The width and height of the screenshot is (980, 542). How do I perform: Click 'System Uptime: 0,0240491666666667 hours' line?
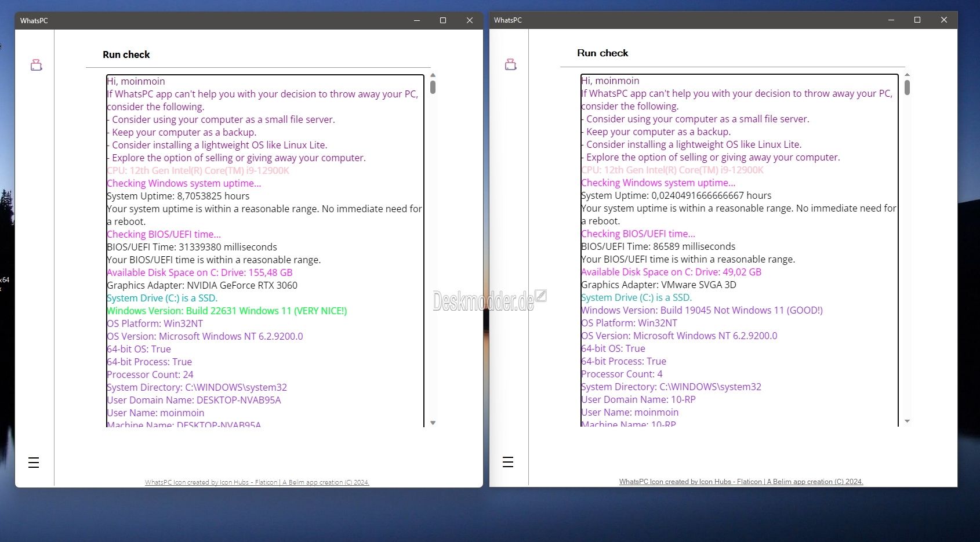tap(676, 195)
